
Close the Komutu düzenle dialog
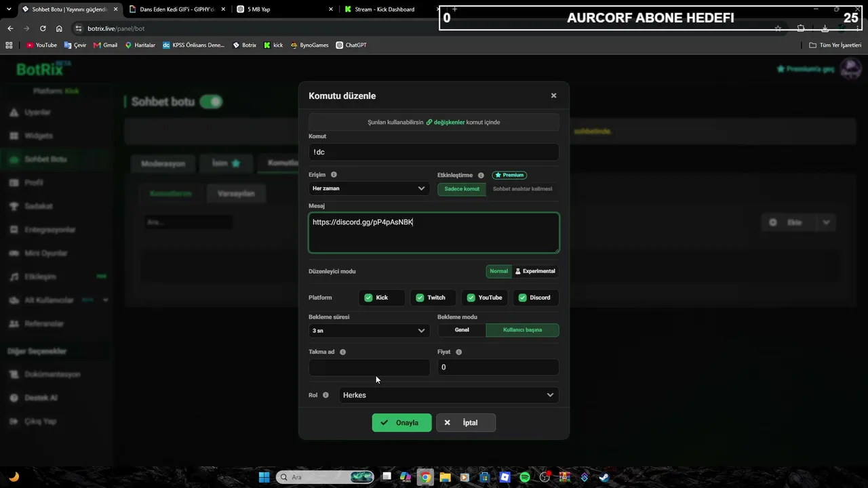point(553,96)
